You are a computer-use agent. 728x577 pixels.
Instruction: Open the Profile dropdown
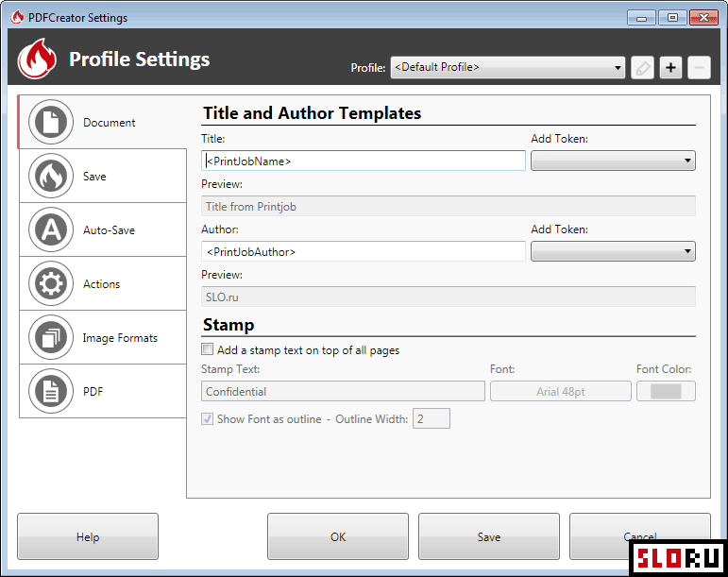click(x=507, y=68)
